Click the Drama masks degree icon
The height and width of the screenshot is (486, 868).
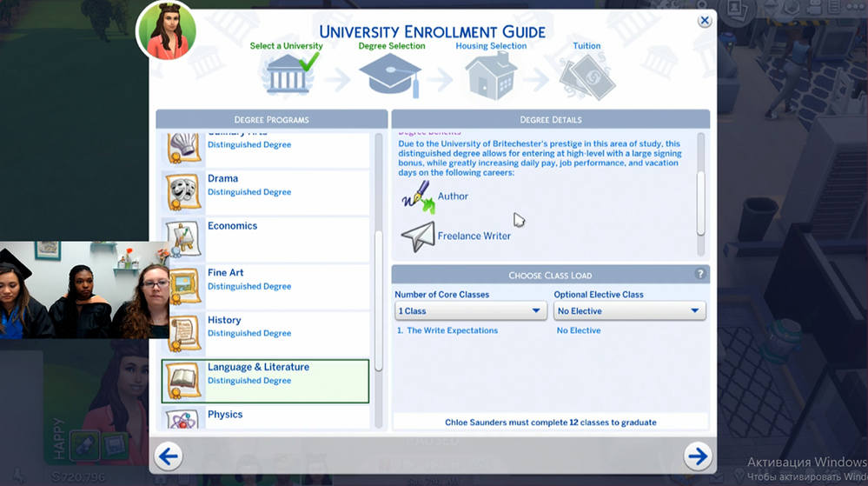coord(183,192)
